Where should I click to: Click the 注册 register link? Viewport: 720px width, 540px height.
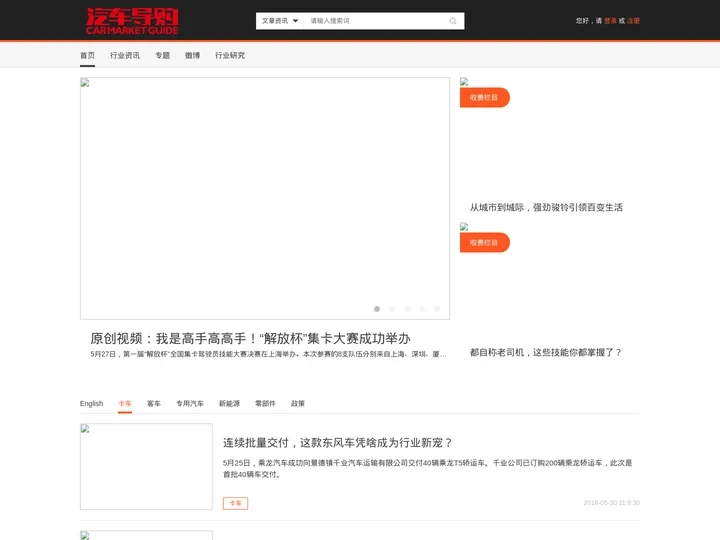(x=633, y=21)
